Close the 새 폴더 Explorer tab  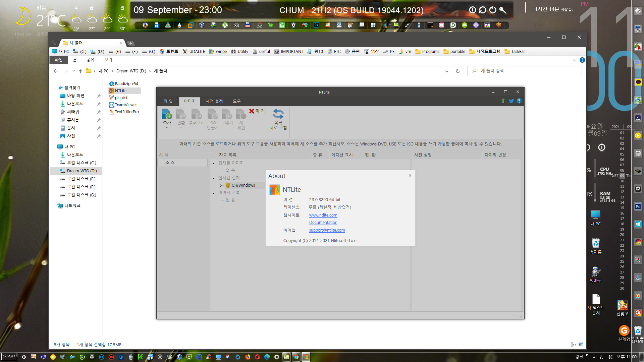coord(121,43)
